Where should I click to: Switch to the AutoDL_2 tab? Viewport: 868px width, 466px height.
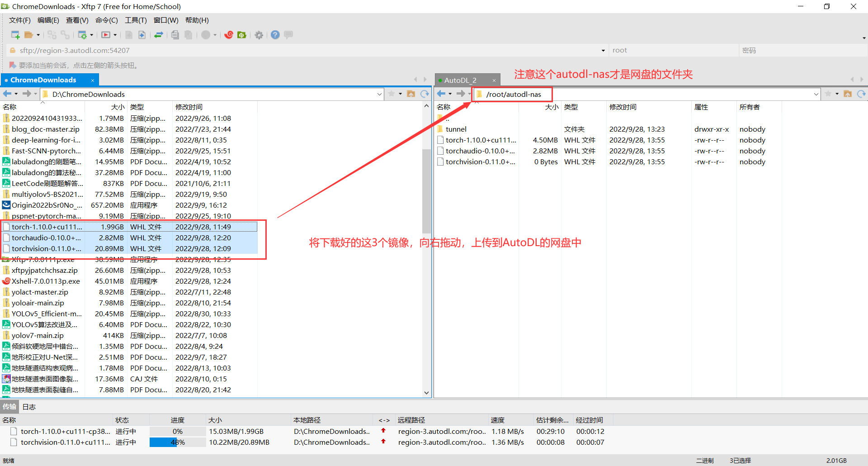460,80
